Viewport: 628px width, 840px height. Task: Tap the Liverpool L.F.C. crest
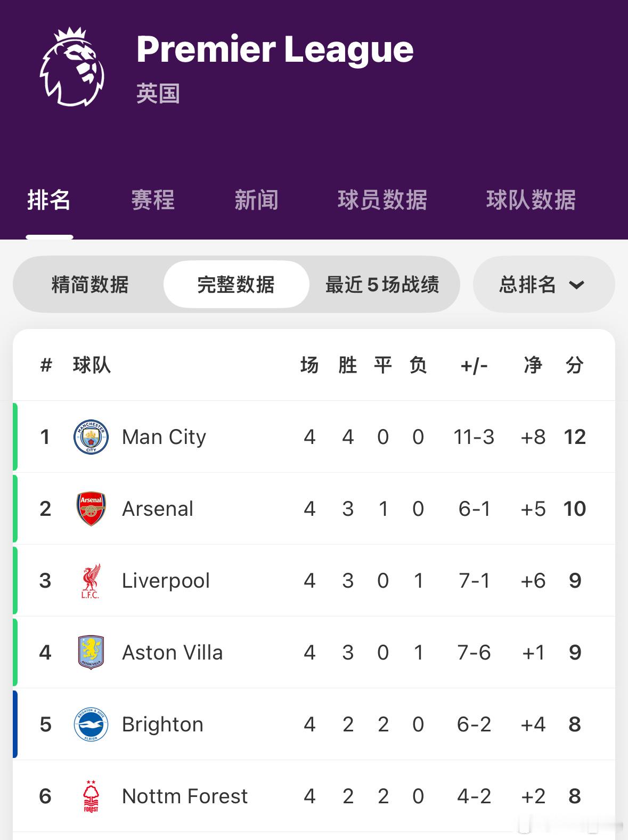(x=91, y=581)
